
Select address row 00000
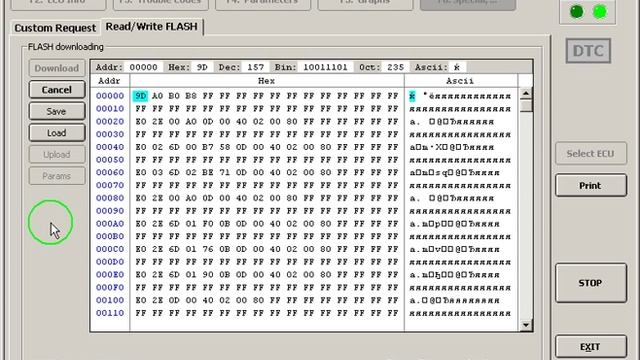coord(110,96)
